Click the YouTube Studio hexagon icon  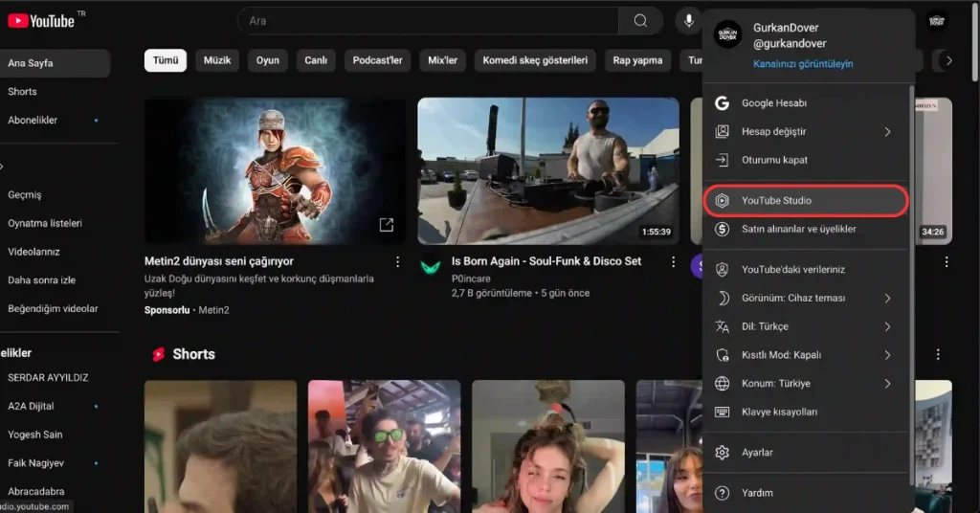click(x=722, y=201)
